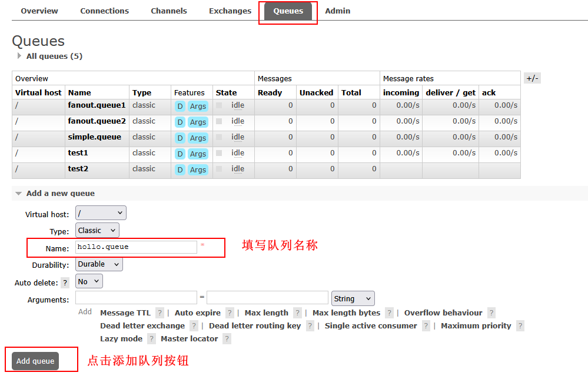
Task: Open the Connections tab
Action: (104, 11)
